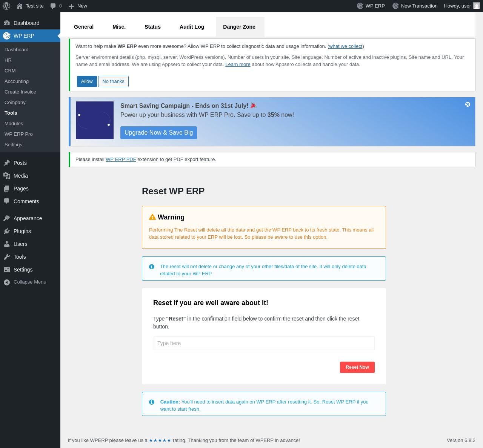
Task: Click the five-star rating link
Action: click(160, 440)
